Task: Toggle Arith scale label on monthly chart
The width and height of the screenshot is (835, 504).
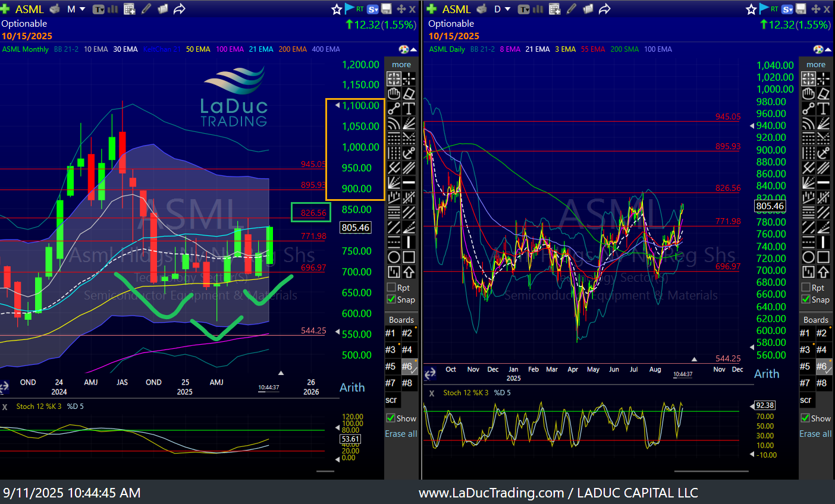Action: (x=352, y=388)
